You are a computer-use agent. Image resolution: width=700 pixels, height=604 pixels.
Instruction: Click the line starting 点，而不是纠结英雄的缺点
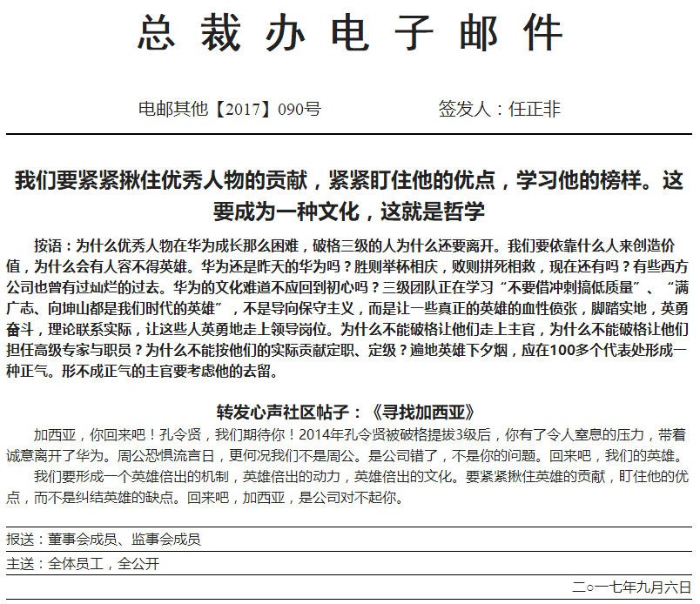point(205,497)
